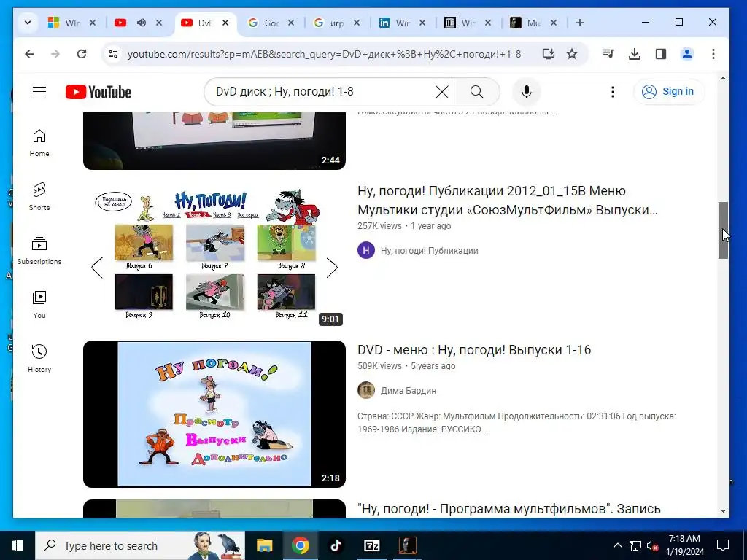Viewport: 747px width, 560px height.
Task: Open 7-Zip from taskbar
Action: pos(371,545)
